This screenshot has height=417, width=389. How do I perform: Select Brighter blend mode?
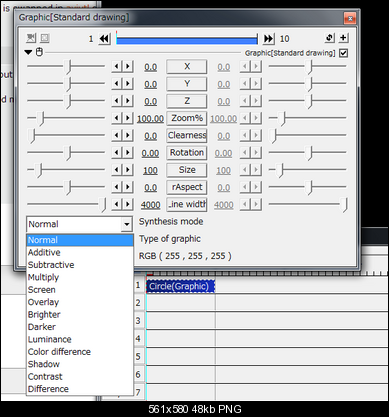click(80, 314)
